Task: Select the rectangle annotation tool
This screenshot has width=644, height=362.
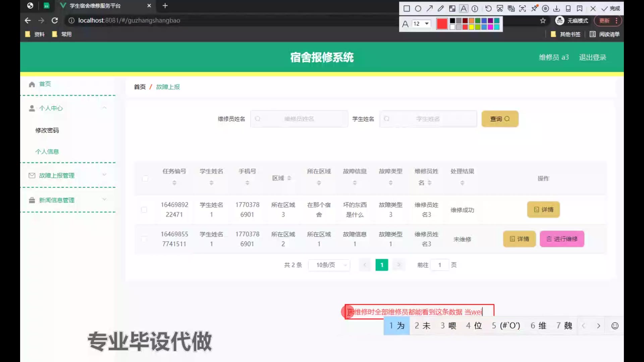Action: [x=407, y=9]
